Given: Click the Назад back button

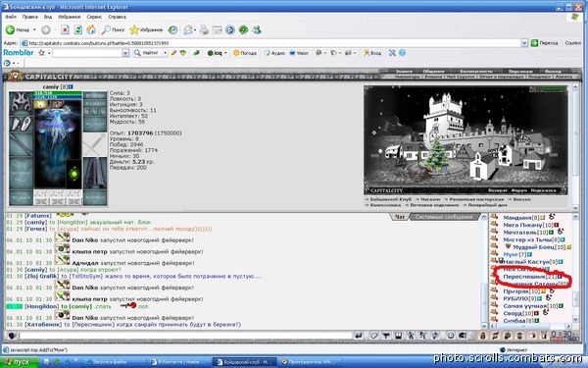Looking at the screenshot, I should [x=18, y=29].
